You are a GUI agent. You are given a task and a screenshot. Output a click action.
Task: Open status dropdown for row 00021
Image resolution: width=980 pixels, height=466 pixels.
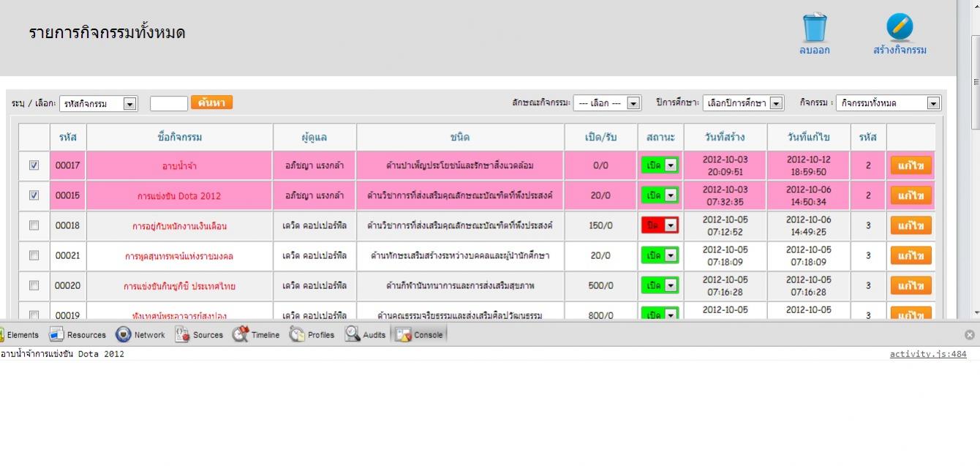[x=660, y=255]
